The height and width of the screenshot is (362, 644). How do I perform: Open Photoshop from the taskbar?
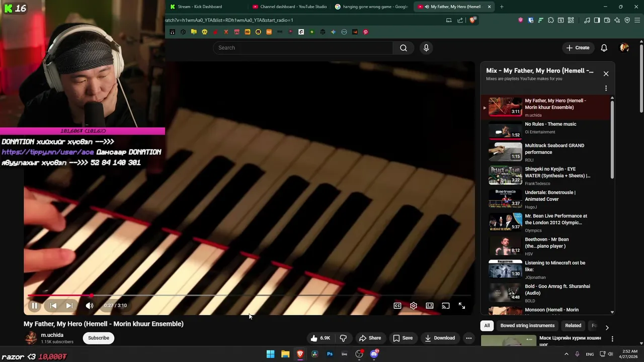point(330,354)
